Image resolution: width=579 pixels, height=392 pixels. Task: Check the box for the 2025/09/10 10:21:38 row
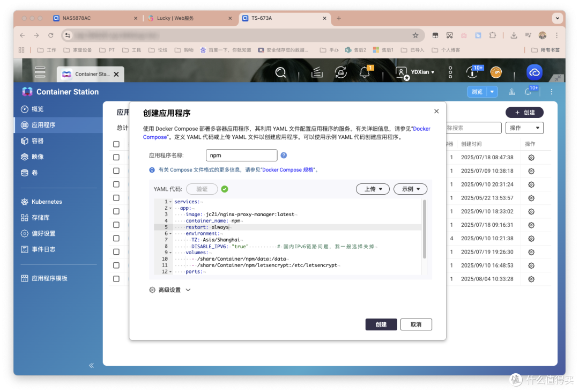(x=116, y=238)
